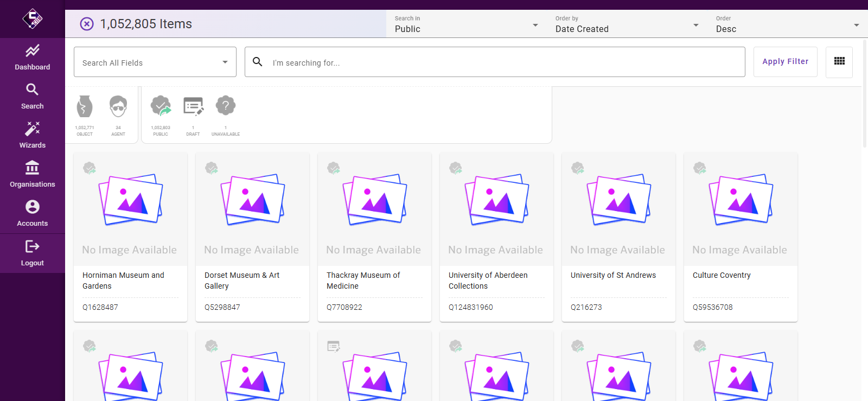Open the Dashboard page
Screen dimensions: 868x401
click(33, 58)
